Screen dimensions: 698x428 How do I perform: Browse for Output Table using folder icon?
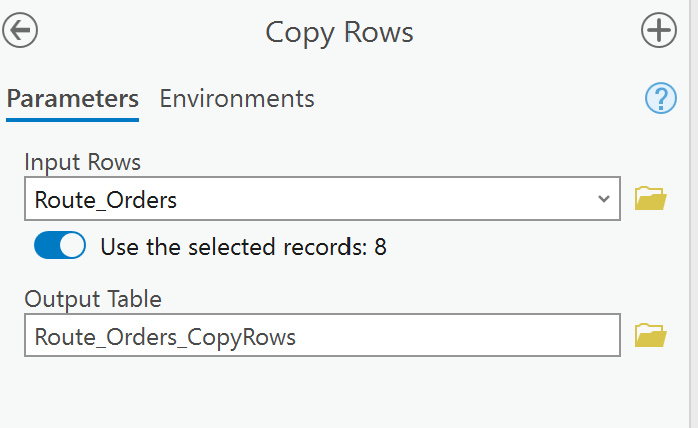click(651, 336)
